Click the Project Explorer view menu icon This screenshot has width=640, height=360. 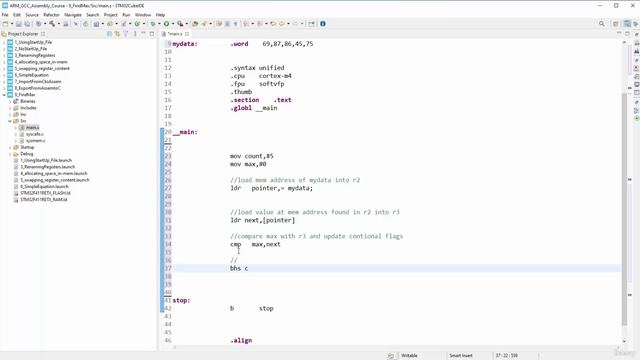[135, 34]
